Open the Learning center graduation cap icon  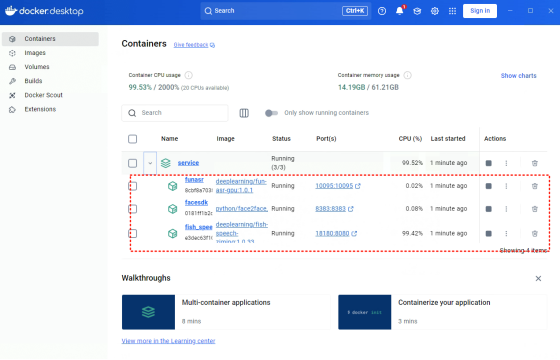[417, 11]
